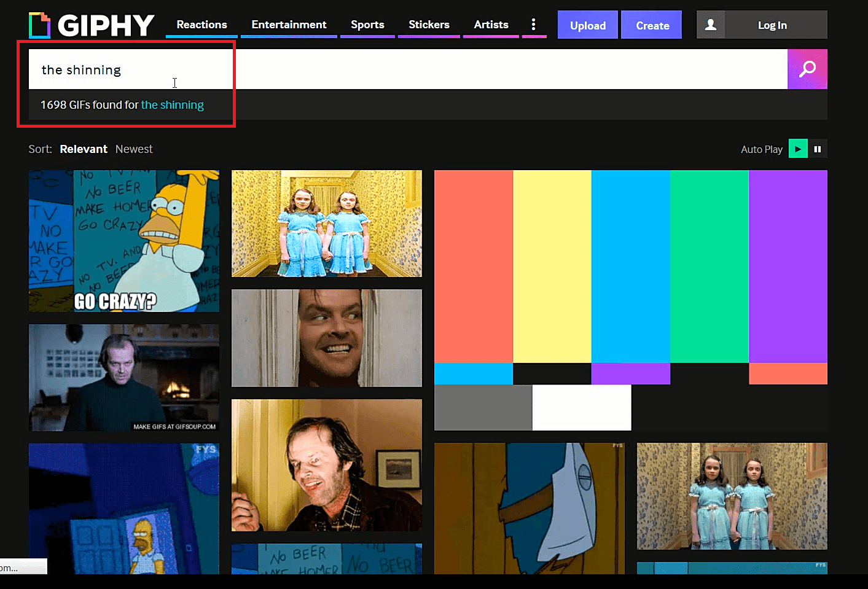Open the cartoon axe through door GIF
Image resolution: width=868 pixels, height=589 pixels.
[x=530, y=509]
